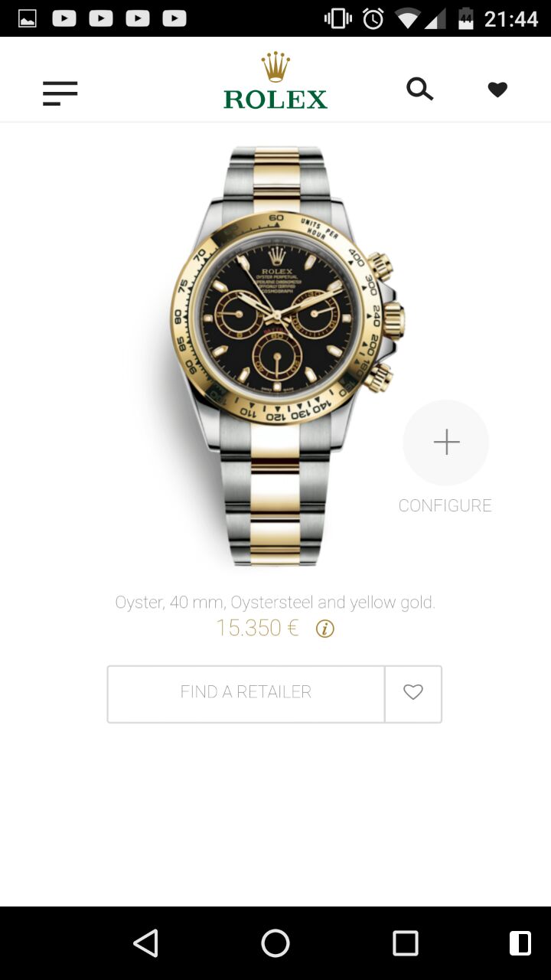Open recent apps square button
Screen dimensions: 551x980
click(406, 943)
